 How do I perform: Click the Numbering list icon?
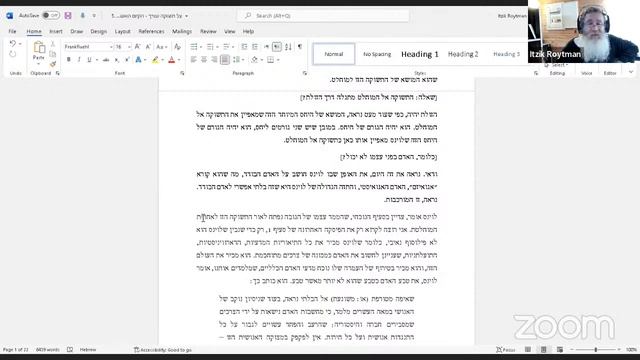coord(210,47)
